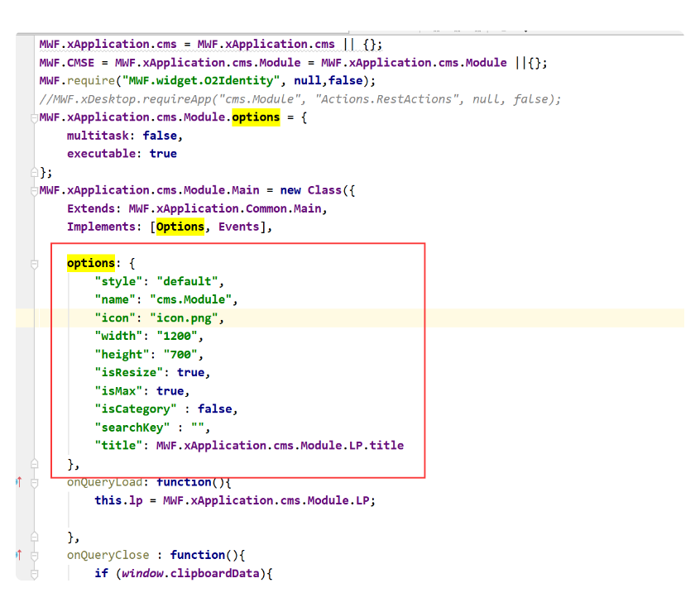Click fold end marker after the this.lp line

pyautogui.click(x=34, y=537)
